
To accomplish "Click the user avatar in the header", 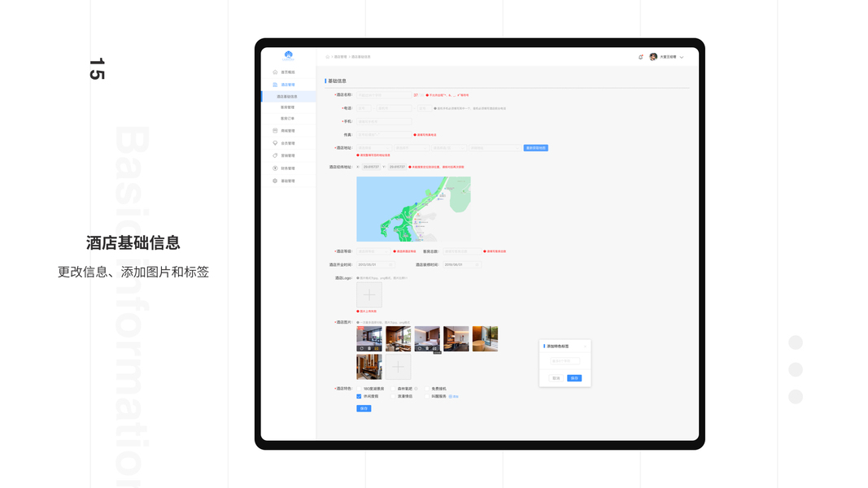I will pyautogui.click(x=653, y=57).
